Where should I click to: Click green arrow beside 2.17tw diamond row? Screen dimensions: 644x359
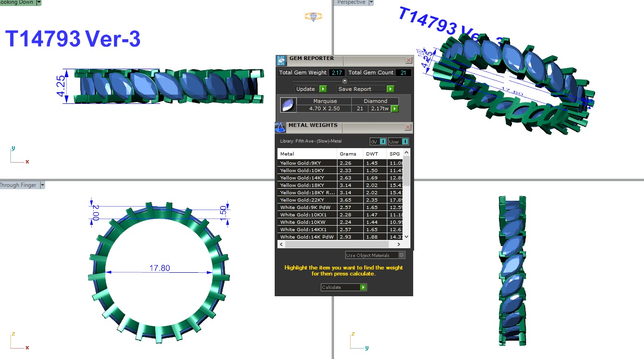[395, 109]
